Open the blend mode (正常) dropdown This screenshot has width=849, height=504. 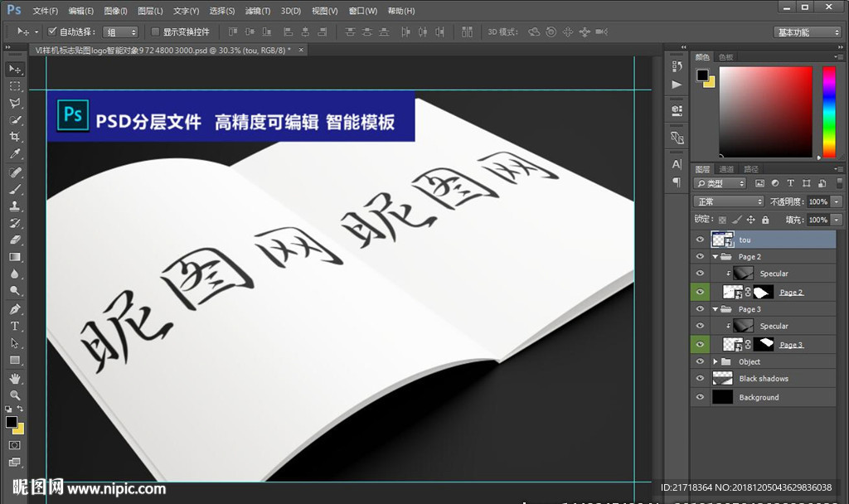pos(729,201)
